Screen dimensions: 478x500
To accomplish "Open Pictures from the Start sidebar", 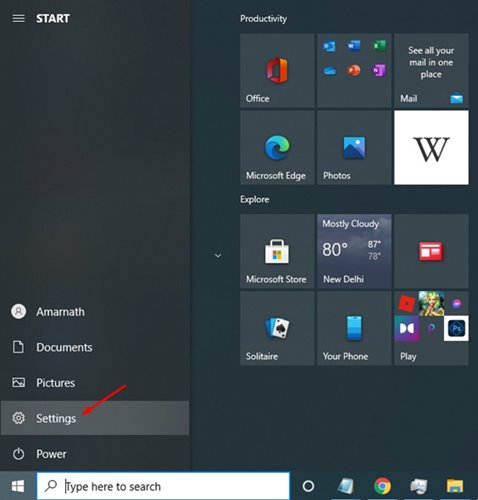I will point(95,383).
